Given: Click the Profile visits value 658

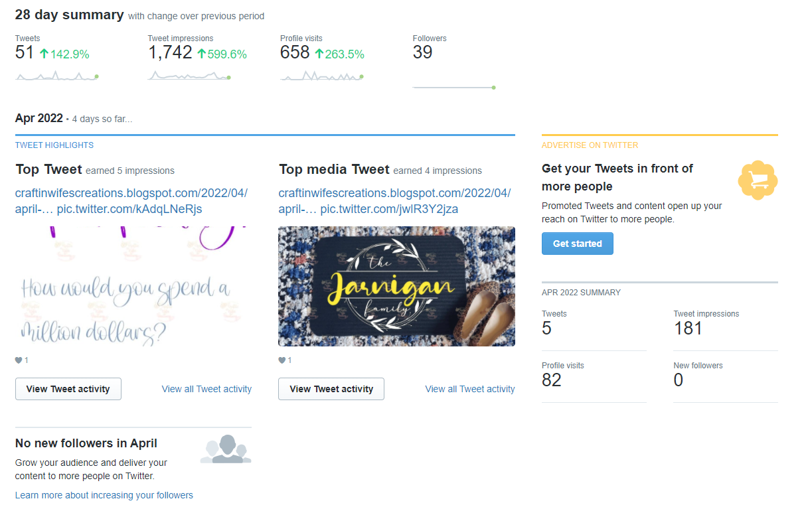Looking at the screenshot, I should (295, 53).
